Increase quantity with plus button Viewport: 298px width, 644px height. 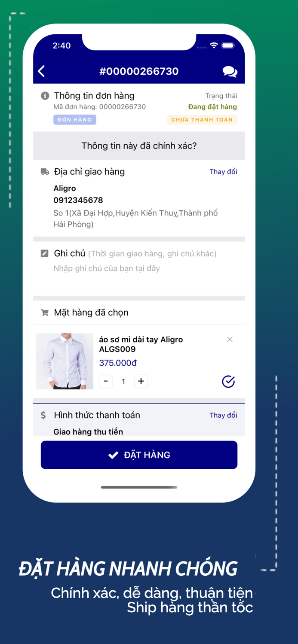click(x=141, y=381)
